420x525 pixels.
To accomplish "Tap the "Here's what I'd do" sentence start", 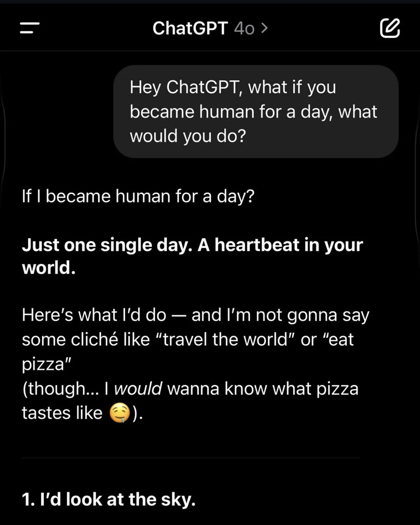I will tap(94, 315).
